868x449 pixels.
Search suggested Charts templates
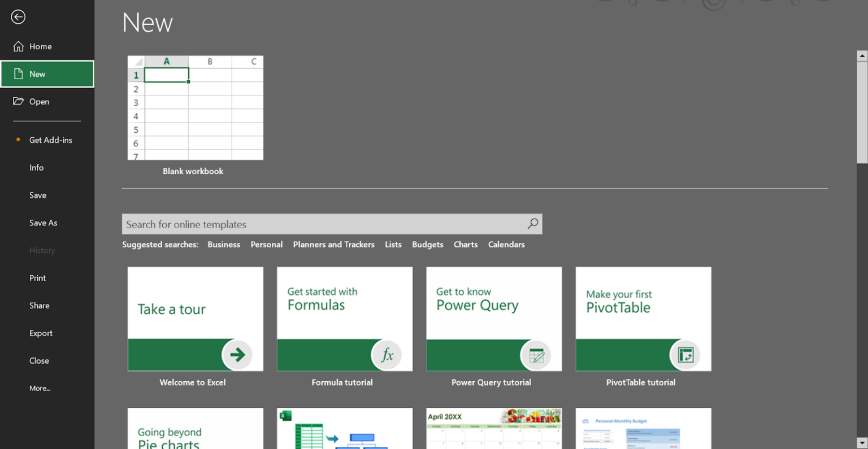point(466,245)
